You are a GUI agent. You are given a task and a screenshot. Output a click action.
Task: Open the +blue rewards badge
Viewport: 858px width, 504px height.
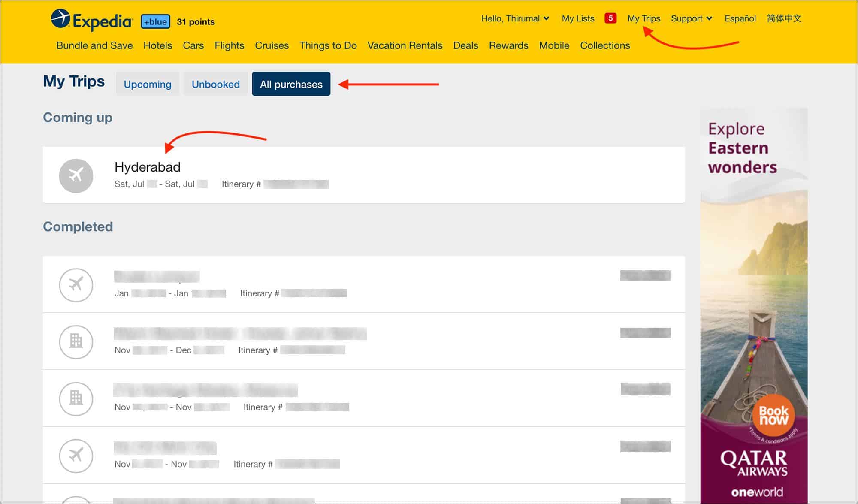click(x=155, y=21)
